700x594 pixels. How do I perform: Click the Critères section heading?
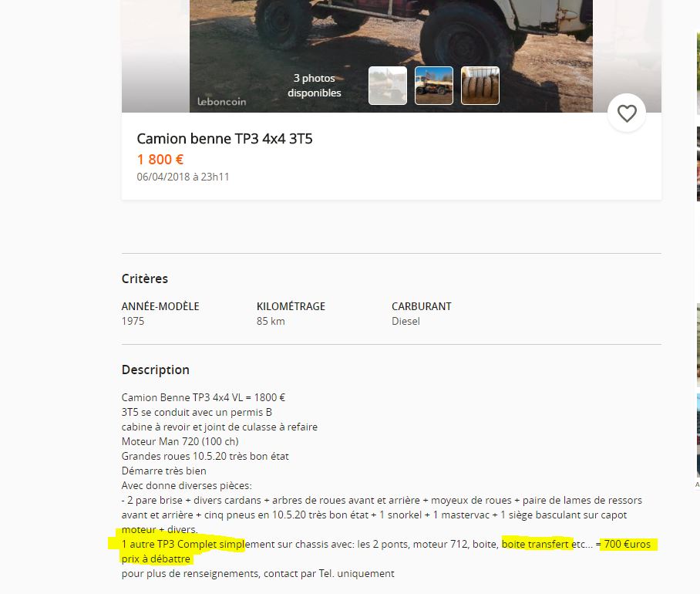point(145,278)
